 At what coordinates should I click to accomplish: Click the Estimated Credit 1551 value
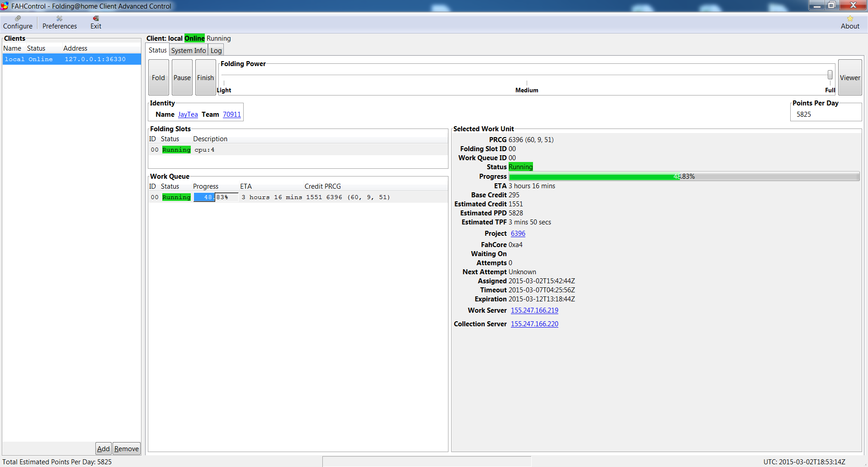click(516, 204)
